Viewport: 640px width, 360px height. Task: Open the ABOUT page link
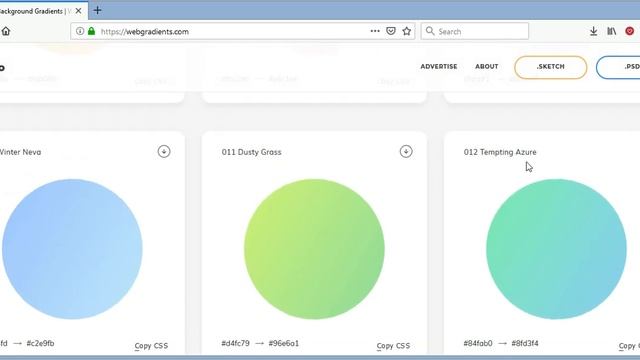(x=487, y=67)
